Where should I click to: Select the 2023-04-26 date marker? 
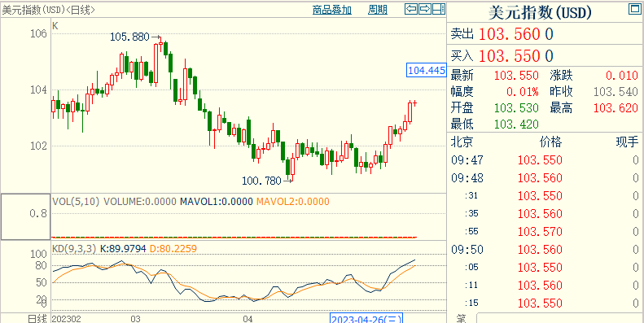[366, 318]
